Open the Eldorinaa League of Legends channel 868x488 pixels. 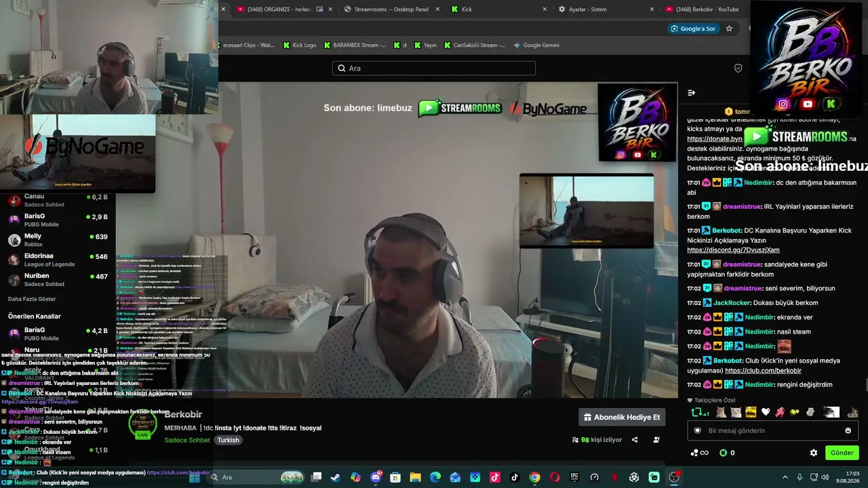[x=58, y=260]
